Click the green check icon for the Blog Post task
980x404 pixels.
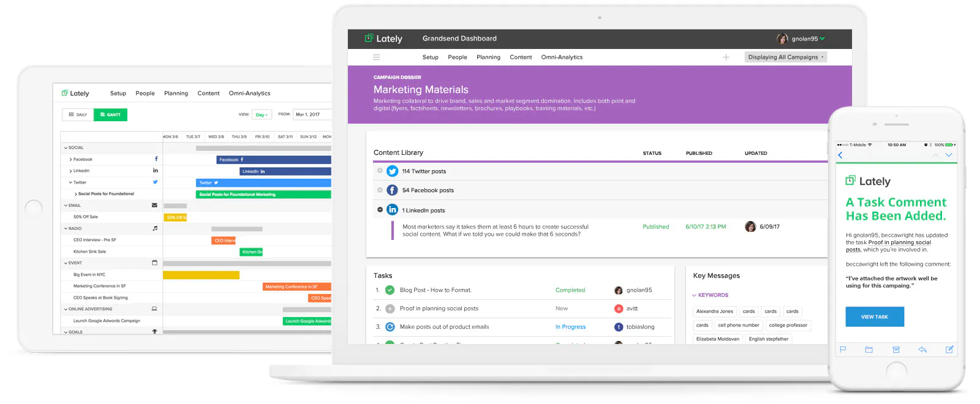[390, 290]
